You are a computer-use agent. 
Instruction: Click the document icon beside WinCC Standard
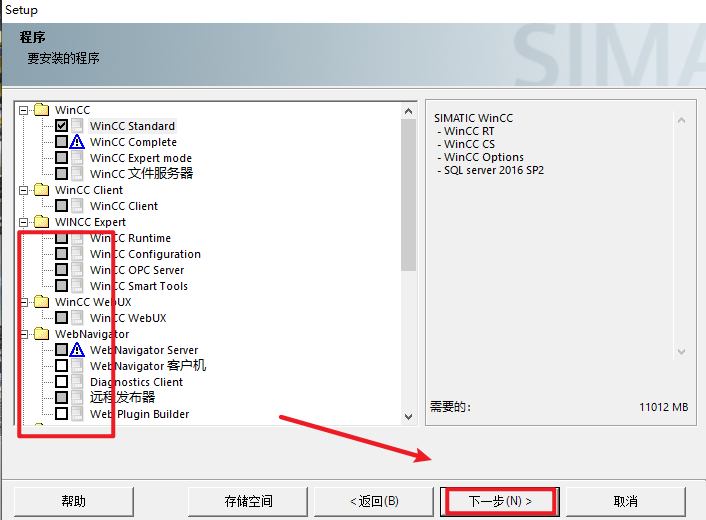coord(77,126)
